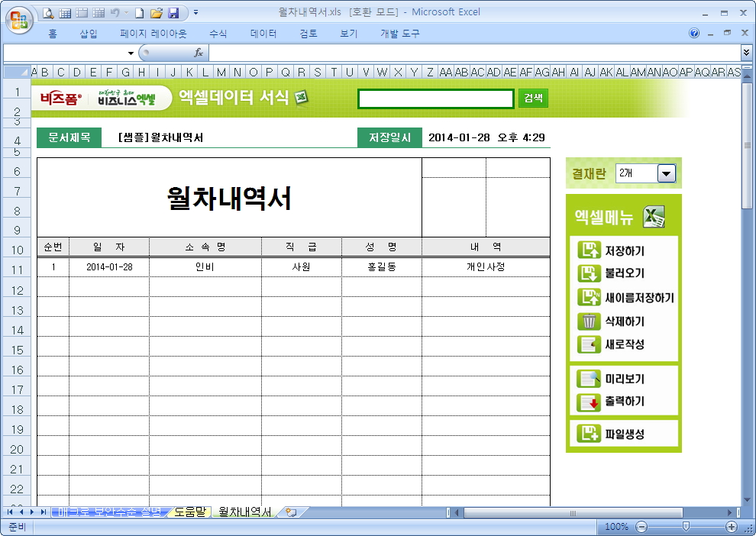Click the Excel Help question mark icon
The image size is (756, 536).
(694, 33)
